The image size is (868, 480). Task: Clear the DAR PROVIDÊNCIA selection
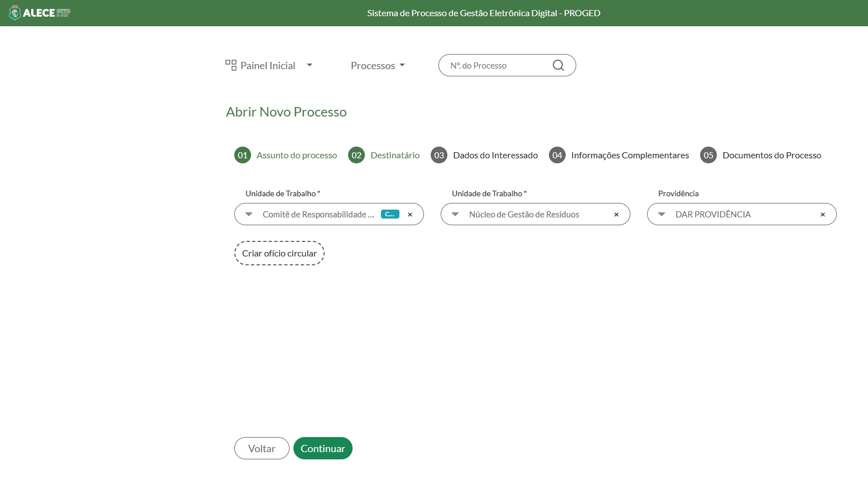(822, 215)
